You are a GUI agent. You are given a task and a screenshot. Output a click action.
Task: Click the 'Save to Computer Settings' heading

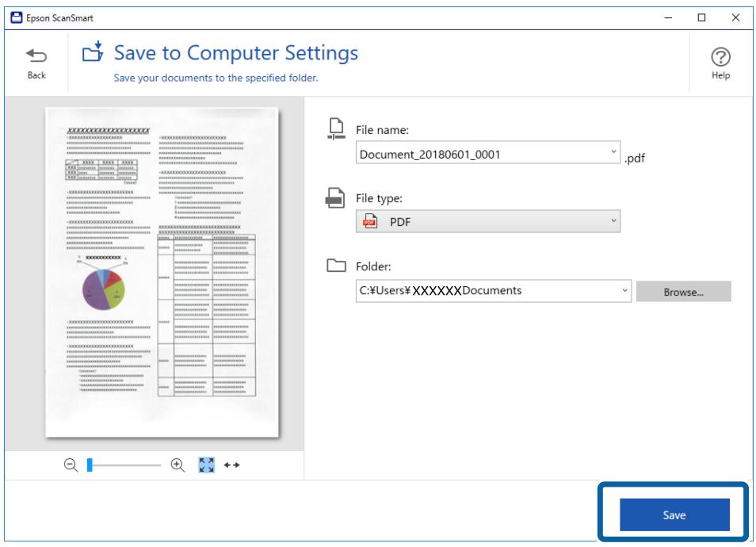(236, 52)
